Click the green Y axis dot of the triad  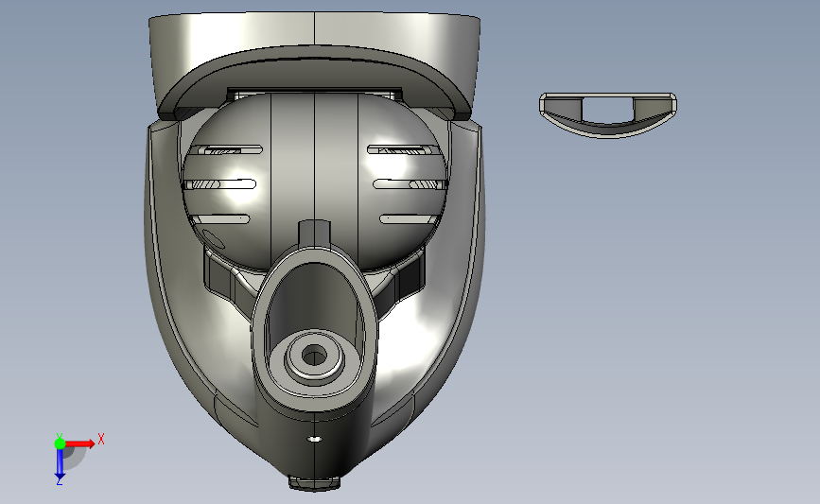click(x=60, y=443)
